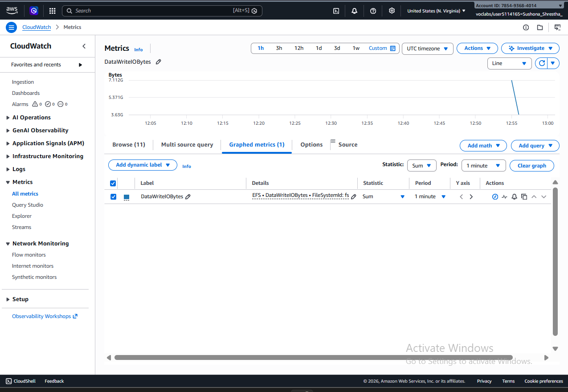568x392 pixels.
Task: Open the Observability Workshops external link
Action: click(45, 316)
